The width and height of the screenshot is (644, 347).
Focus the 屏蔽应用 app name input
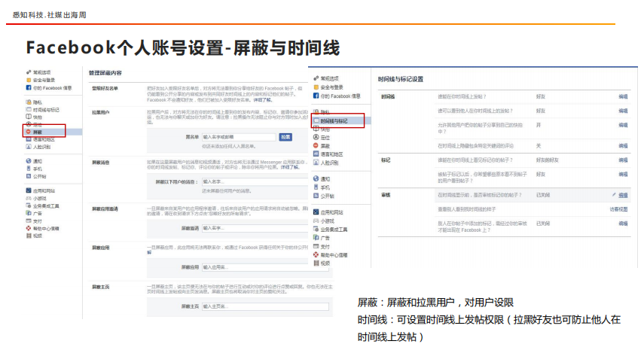pyautogui.click(x=265, y=267)
